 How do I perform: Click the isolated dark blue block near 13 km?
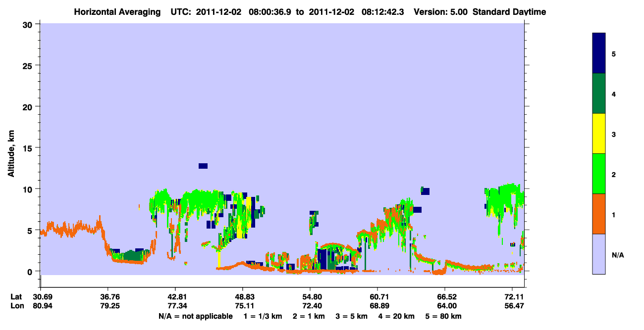tap(203, 166)
